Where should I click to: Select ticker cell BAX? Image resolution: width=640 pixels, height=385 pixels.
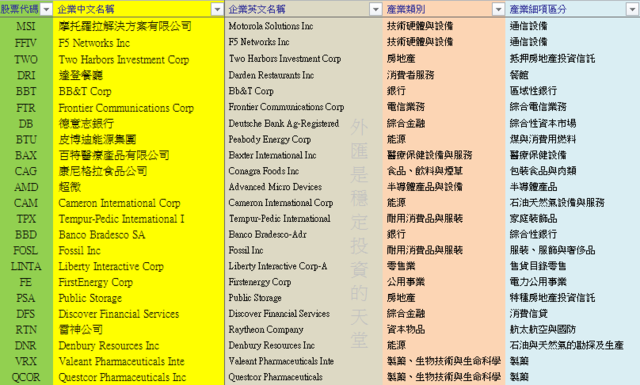(x=26, y=156)
